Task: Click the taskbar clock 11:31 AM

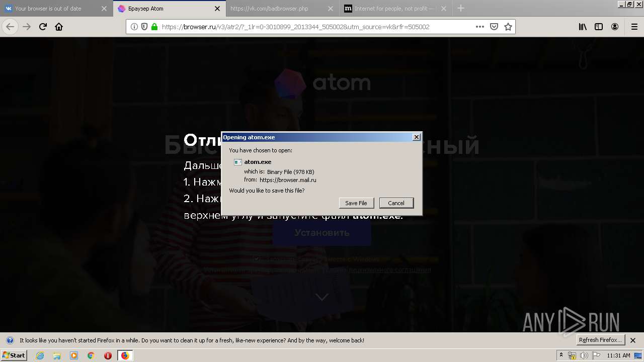Action: [618, 355]
